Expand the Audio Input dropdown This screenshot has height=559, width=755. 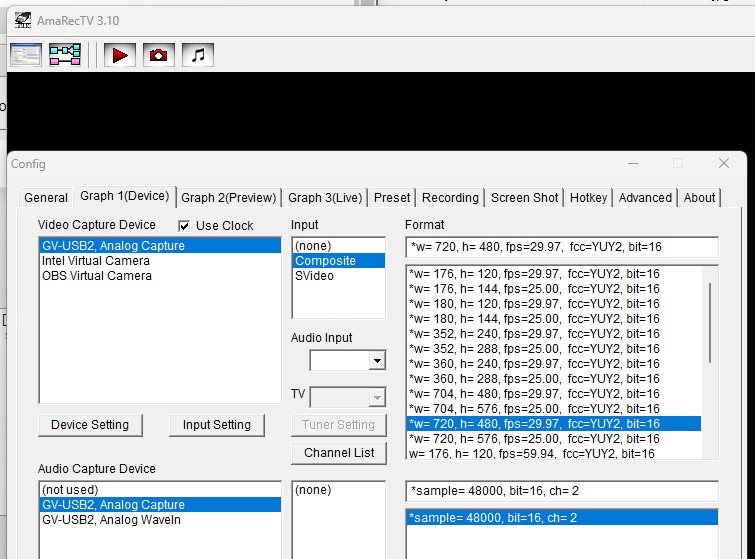pos(378,361)
